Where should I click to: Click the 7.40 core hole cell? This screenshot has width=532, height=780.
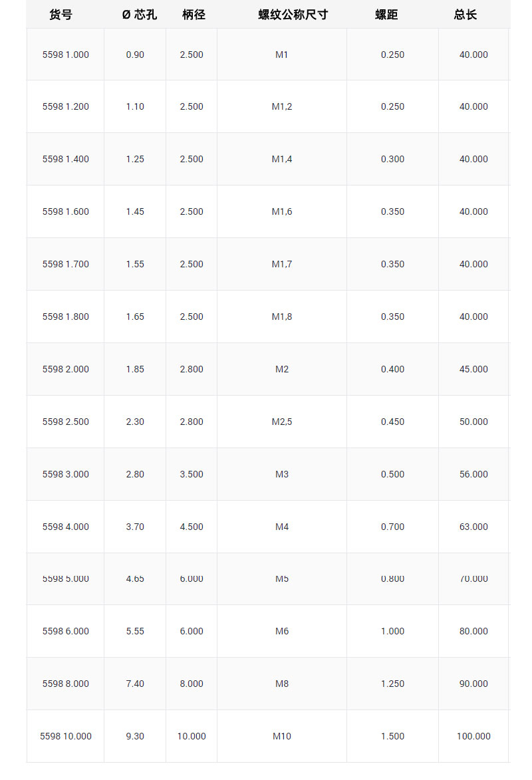click(x=135, y=684)
